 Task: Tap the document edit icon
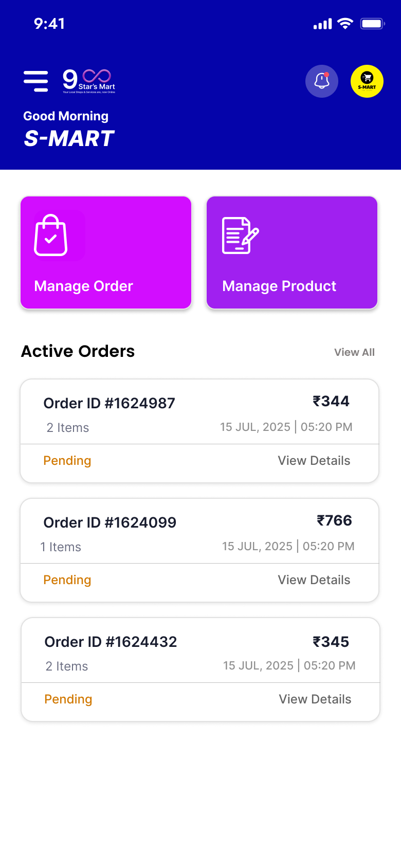click(x=240, y=236)
